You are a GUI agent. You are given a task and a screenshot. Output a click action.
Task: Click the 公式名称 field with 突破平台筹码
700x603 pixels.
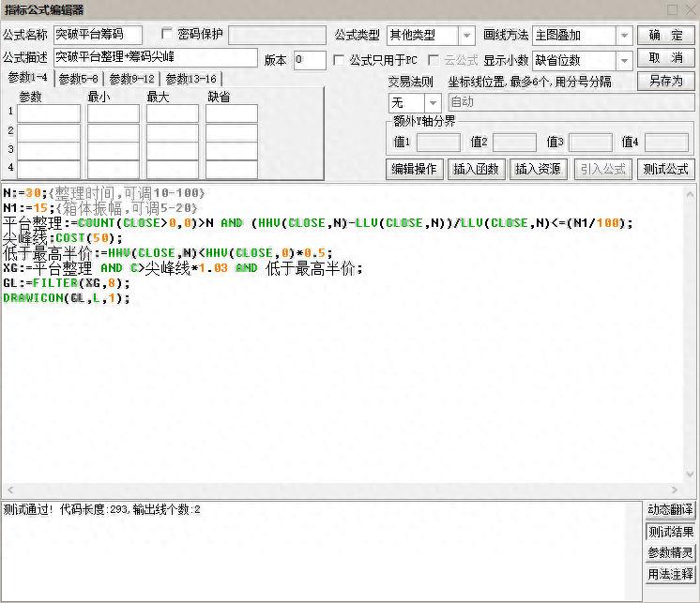click(x=98, y=35)
